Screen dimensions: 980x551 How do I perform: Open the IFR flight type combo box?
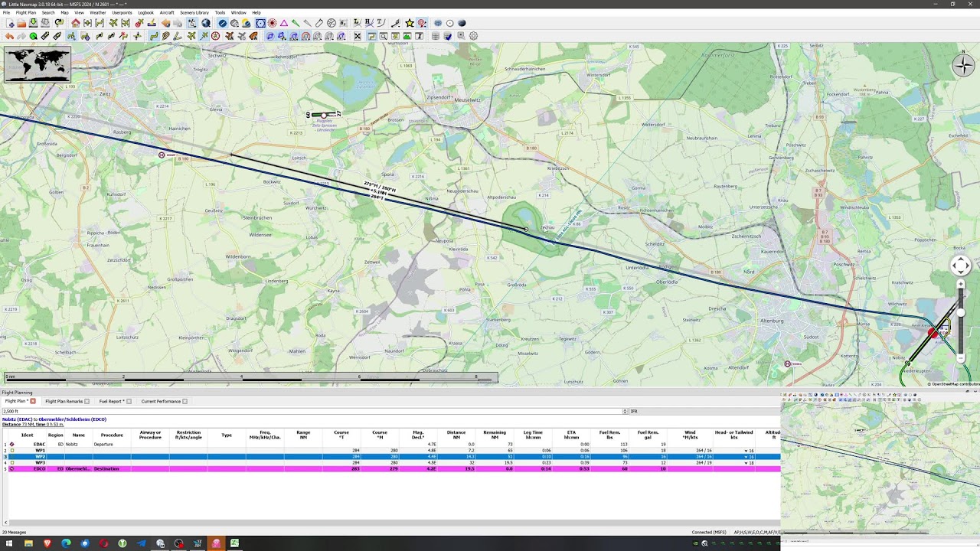(x=704, y=411)
